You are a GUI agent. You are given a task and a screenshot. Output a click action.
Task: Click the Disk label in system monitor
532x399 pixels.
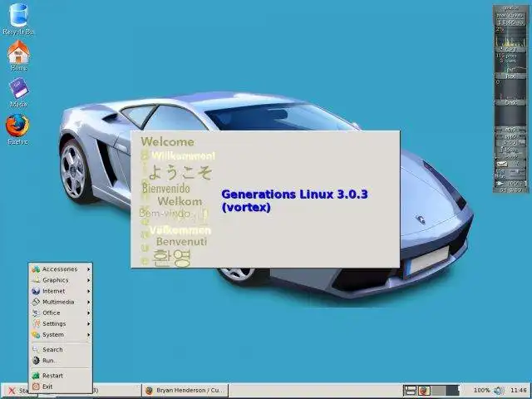[510, 102]
